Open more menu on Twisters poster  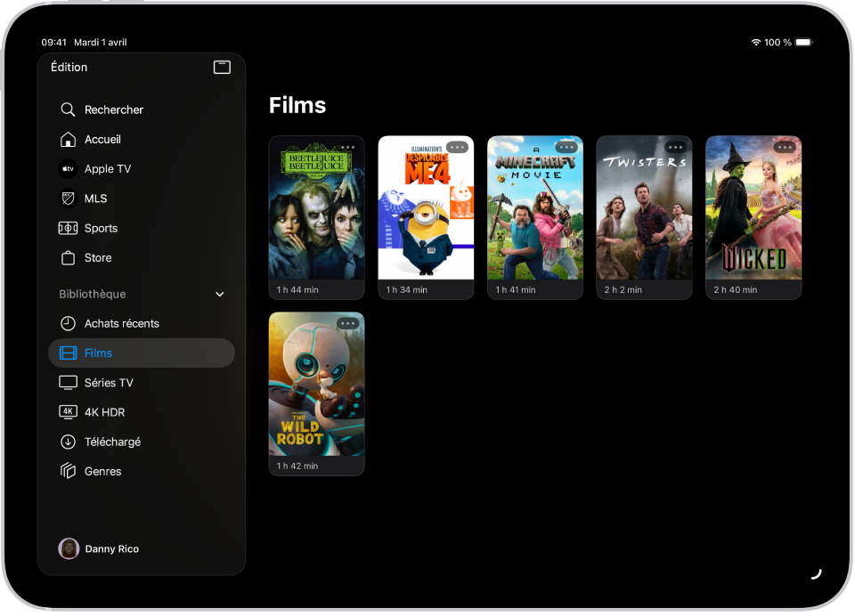pos(675,147)
